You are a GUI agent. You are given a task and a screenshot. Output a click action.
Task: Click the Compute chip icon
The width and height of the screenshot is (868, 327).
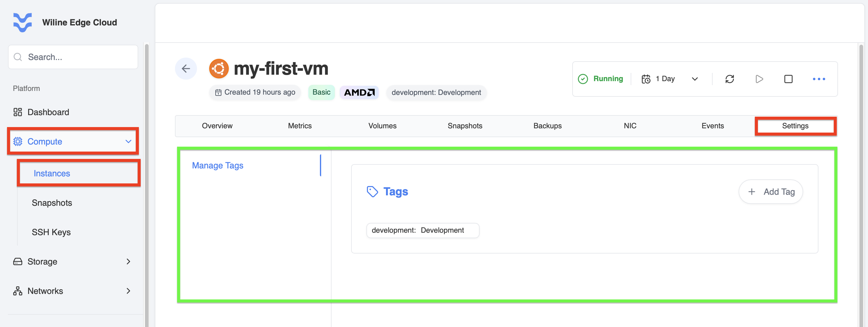(18, 141)
